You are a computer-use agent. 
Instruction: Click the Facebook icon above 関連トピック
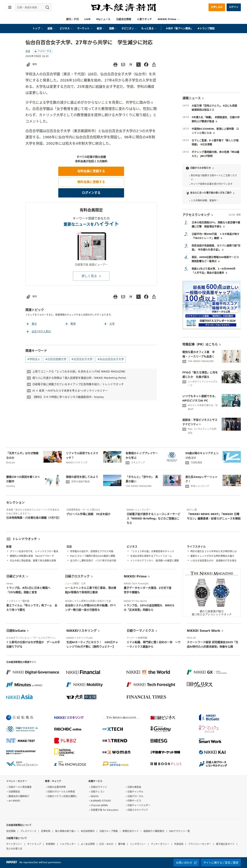(x=146, y=297)
